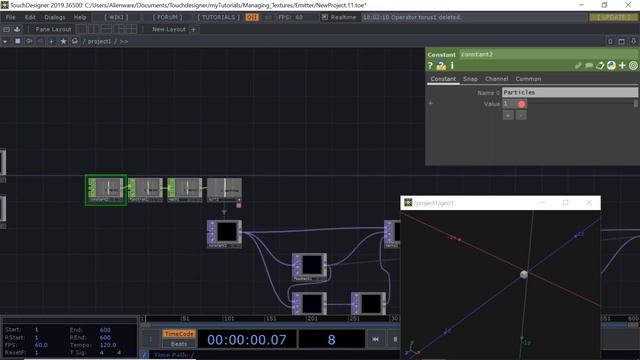The height and width of the screenshot is (360, 640).
Task: Add a new layout with plus icon
Action: tap(193, 29)
